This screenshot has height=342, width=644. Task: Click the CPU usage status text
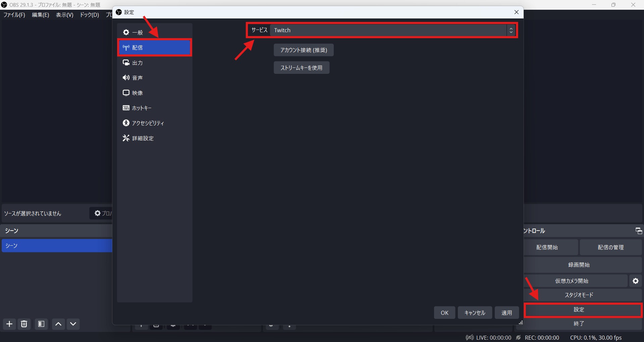[596, 338]
